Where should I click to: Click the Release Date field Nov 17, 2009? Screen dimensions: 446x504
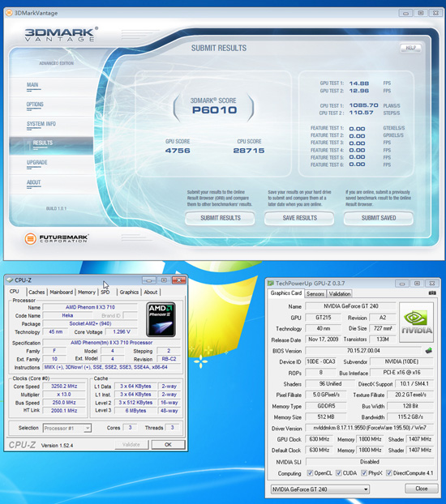point(323,340)
